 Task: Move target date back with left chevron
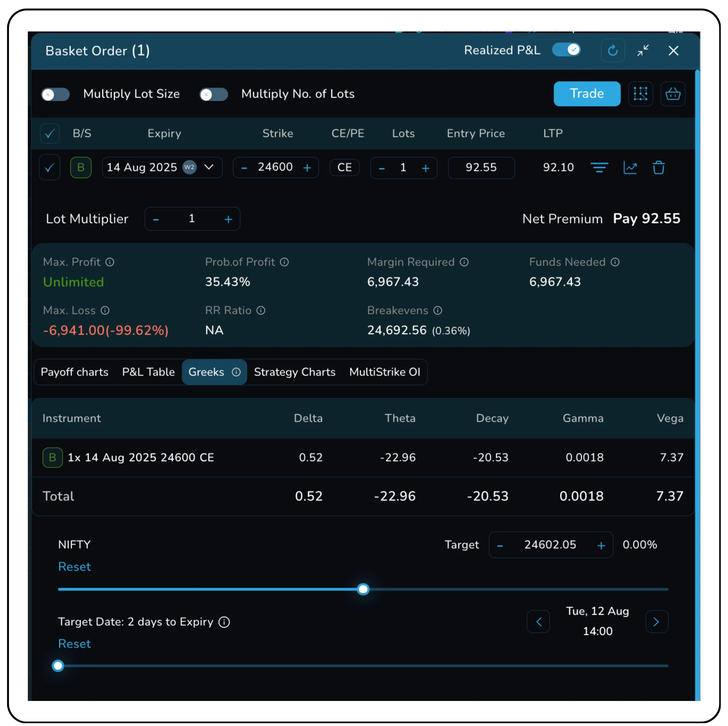click(538, 621)
